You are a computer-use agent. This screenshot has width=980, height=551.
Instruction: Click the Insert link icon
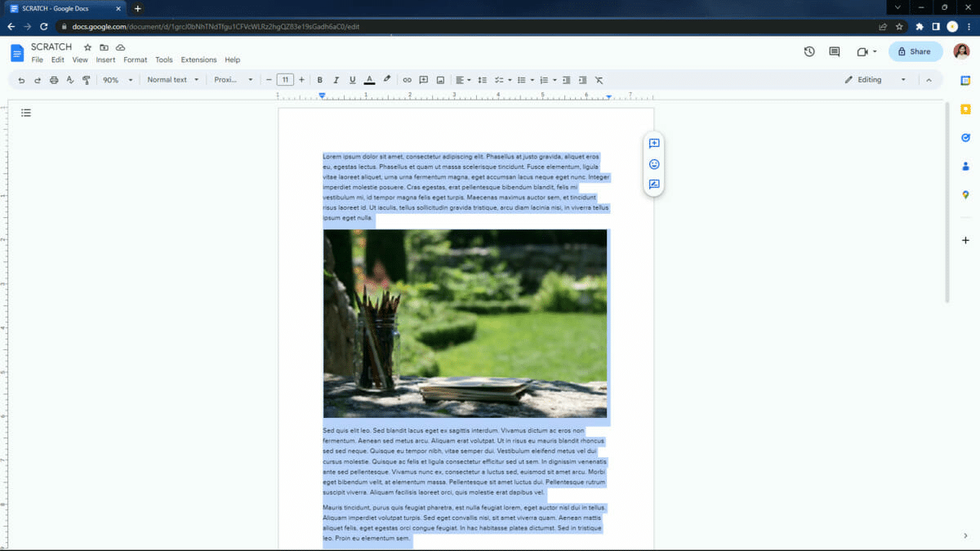pyautogui.click(x=407, y=80)
